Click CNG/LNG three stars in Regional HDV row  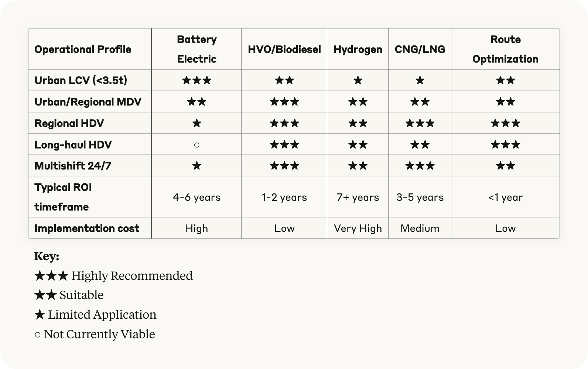pyautogui.click(x=420, y=123)
